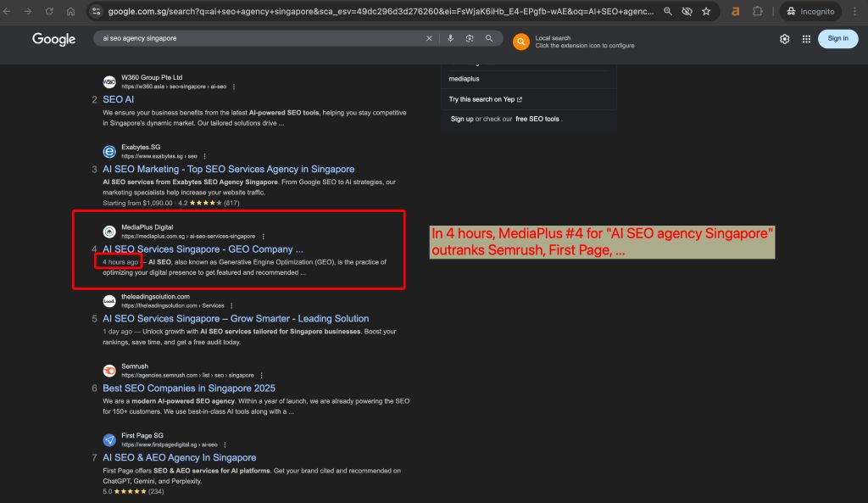
Task: Open more options for W360 Group result
Action: (x=234, y=87)
